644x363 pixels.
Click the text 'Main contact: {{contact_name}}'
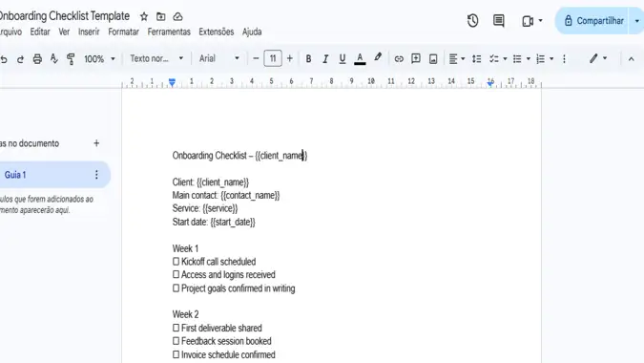(x=226, y=195)
